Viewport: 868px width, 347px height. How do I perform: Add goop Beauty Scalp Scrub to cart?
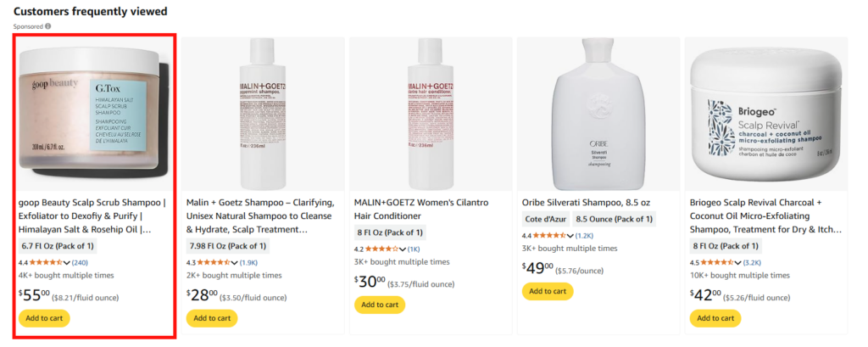click(44, 318)
